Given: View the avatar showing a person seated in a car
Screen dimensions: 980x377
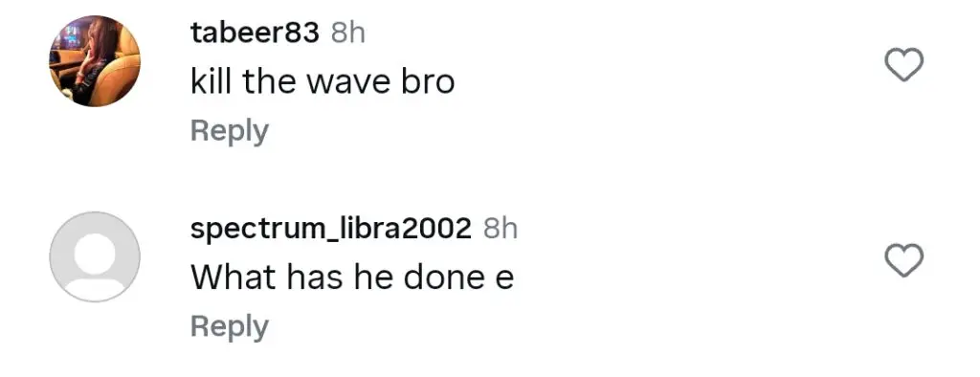Looking at the screenshot, I should pos(95,61).
